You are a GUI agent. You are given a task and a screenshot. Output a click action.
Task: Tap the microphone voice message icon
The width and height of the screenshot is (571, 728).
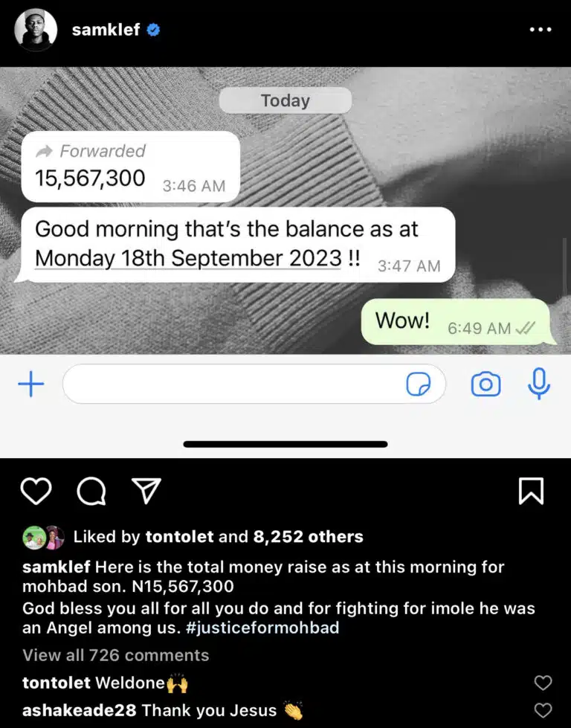tap(539, 384)
